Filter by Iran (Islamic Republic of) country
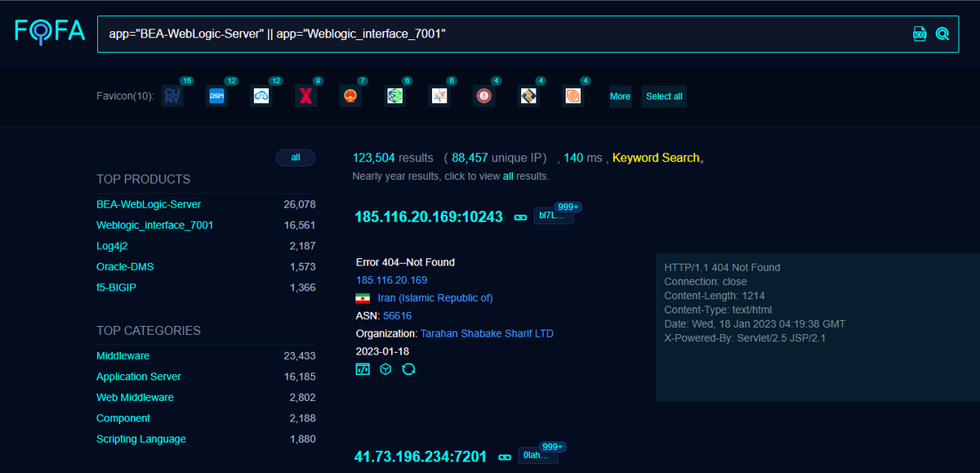980x473 pixels. pyautogui.click(x=435, y=298)
